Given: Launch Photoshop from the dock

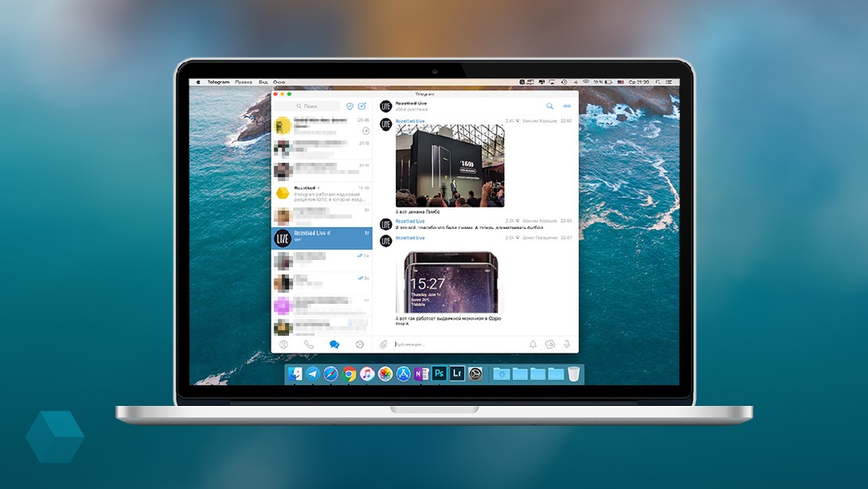Looking at the screenshot, I should 439,374.
